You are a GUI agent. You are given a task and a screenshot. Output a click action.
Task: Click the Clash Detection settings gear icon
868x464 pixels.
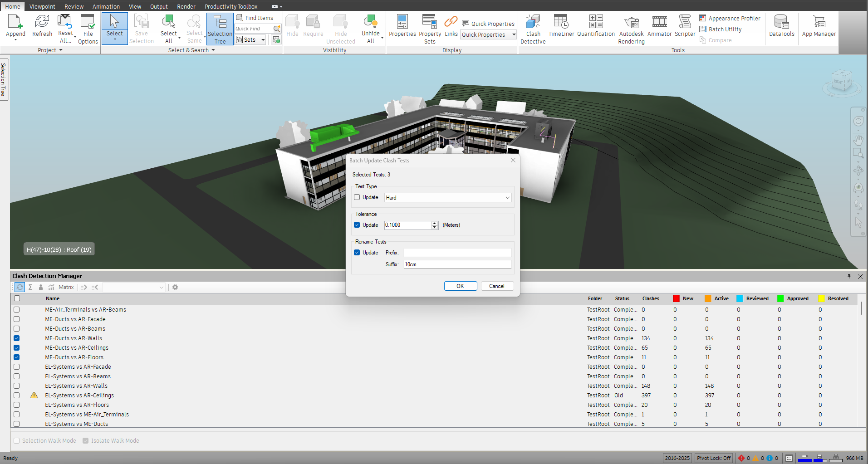175,287
